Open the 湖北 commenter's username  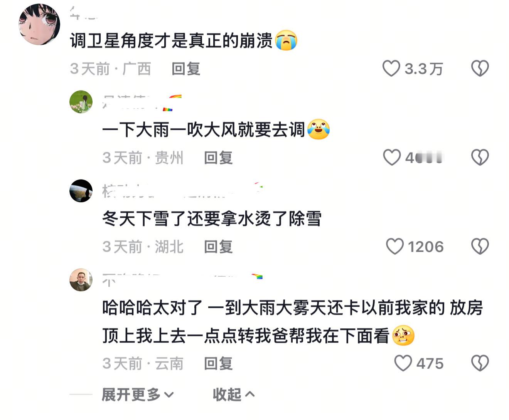182,190
